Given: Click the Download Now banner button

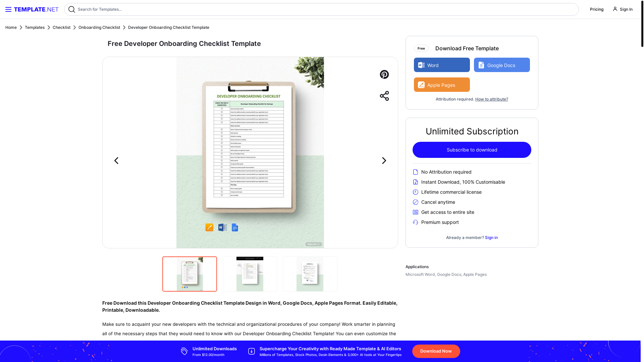Looking at the screenshot, I should point(436,351).
